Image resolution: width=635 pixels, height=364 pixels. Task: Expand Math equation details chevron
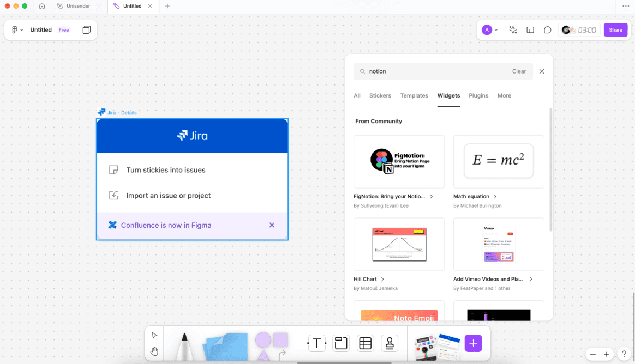coord(495,197)
